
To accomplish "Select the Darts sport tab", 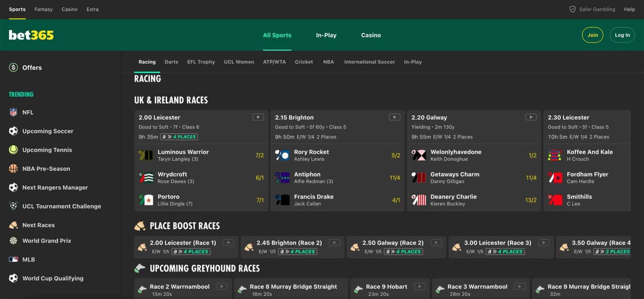I will [171, 62].
